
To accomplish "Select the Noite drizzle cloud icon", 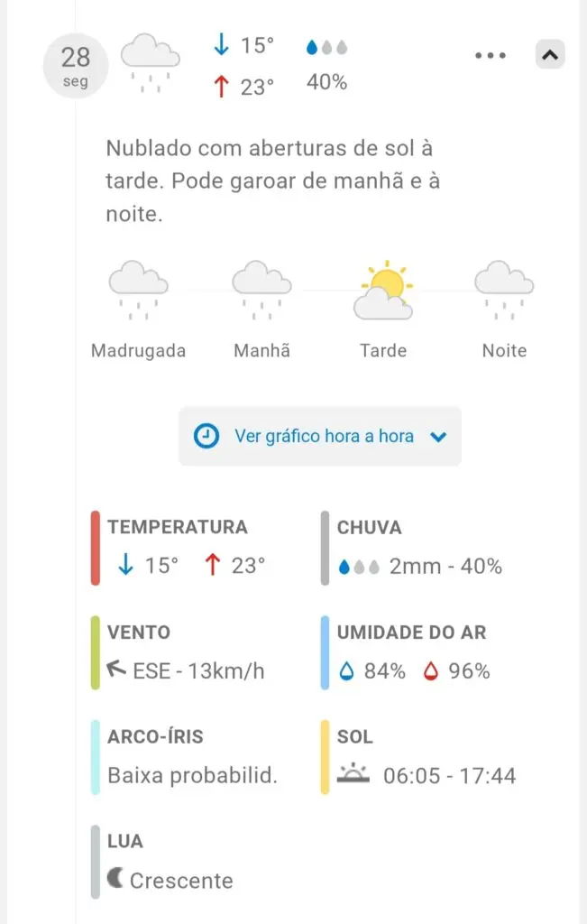I will click(x=505, y=290).
